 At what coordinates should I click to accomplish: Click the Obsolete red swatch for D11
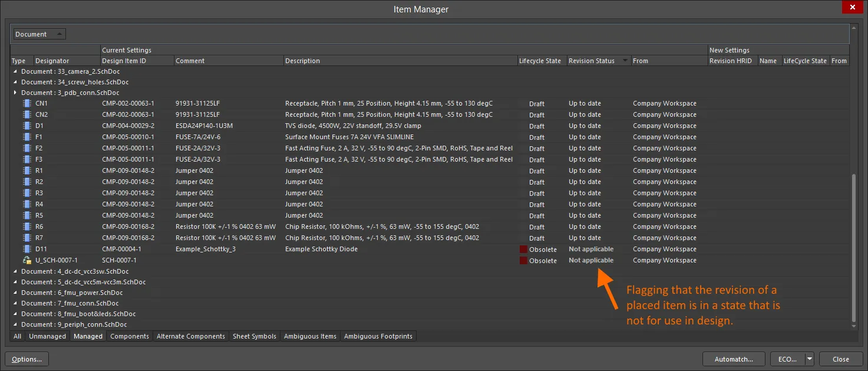click(x=523, y=249)
